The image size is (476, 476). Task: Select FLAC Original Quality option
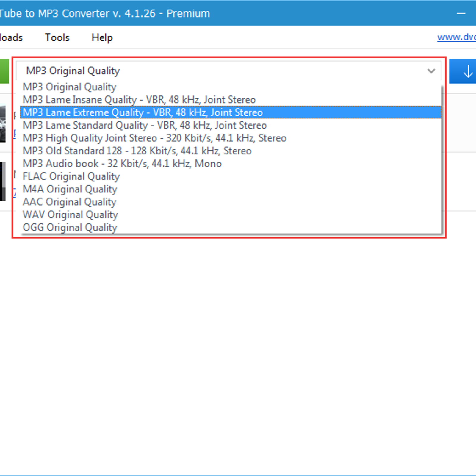click(x=231, y=176)
